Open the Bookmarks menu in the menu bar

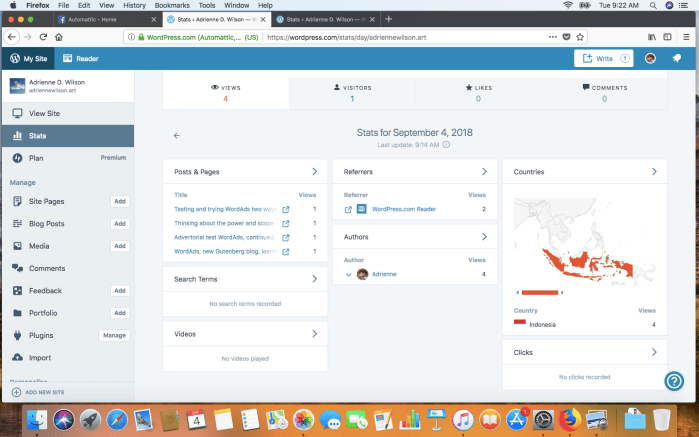click(172, 5)
